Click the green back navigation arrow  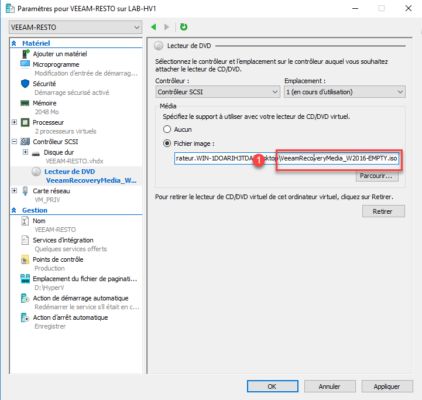click(x=153, y=27)
